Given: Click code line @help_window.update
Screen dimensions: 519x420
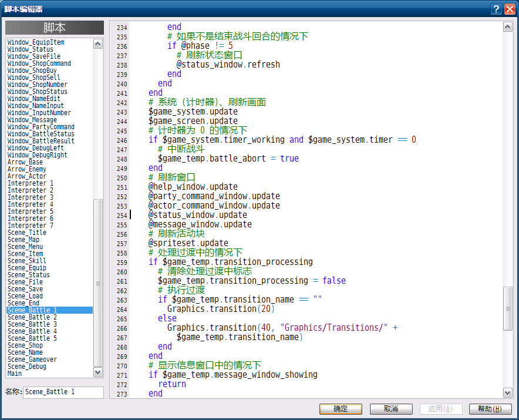Looking at the screenshot, I should (x=193, y=187).
